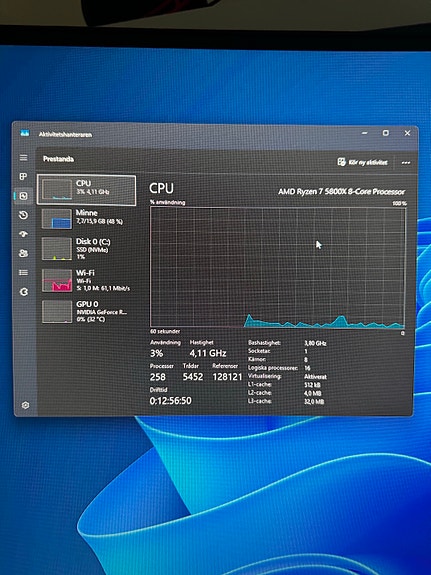The height and width of the screenshot is (575, 431).
Task: Open the Details list icon
Action: [x=23, y=272]
